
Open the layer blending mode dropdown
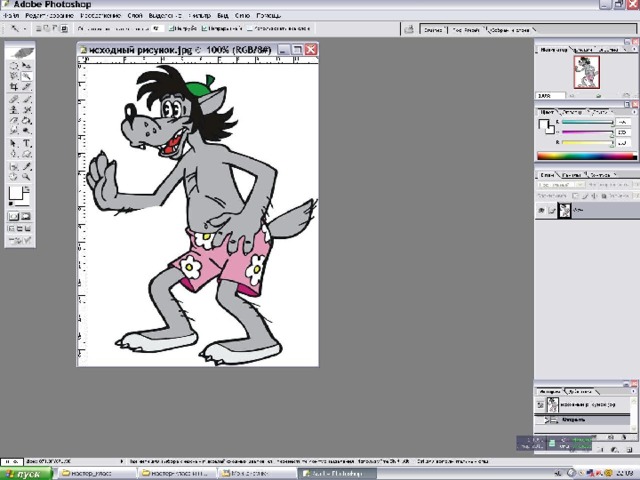[x=562, y=185]
